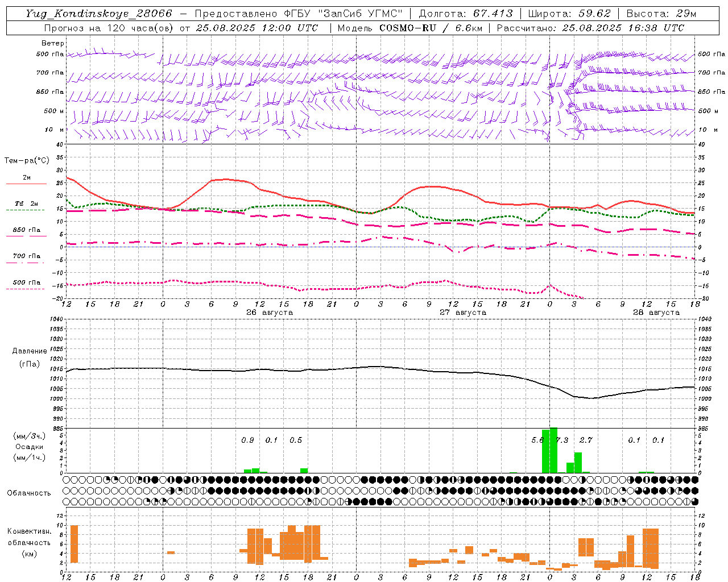
Task: Click the 2м temperature legend entry
Action: (27, 177)
